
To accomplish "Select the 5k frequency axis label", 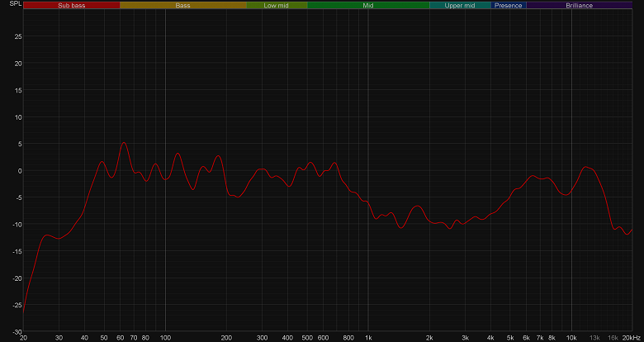I will 510,338.
